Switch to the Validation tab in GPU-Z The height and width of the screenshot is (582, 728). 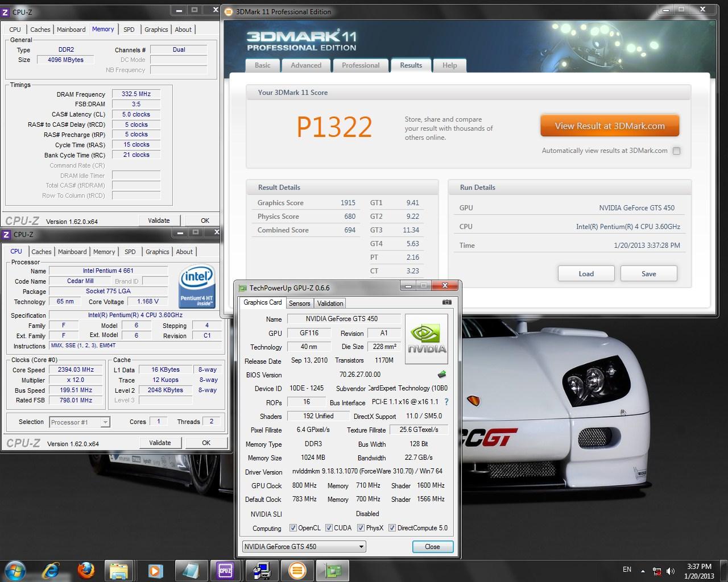(330, 303)
